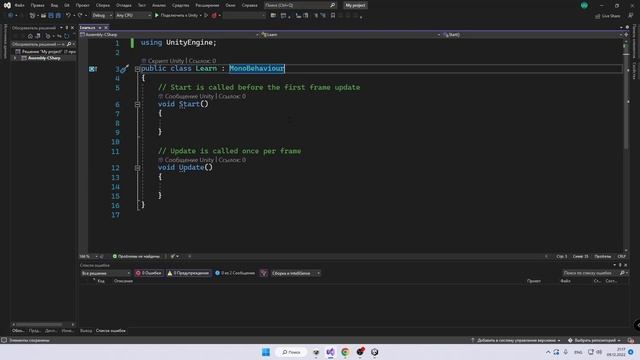Open the Проект menu
The image size is (640, 360).
(x=82, y=5)
